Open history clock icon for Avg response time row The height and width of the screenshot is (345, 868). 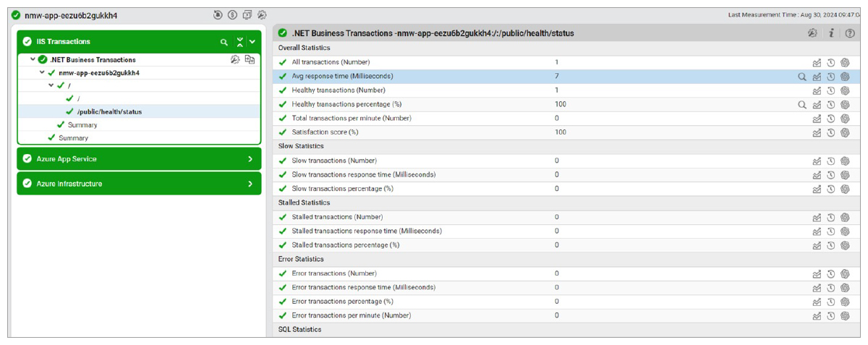click(x=831, y=77)
